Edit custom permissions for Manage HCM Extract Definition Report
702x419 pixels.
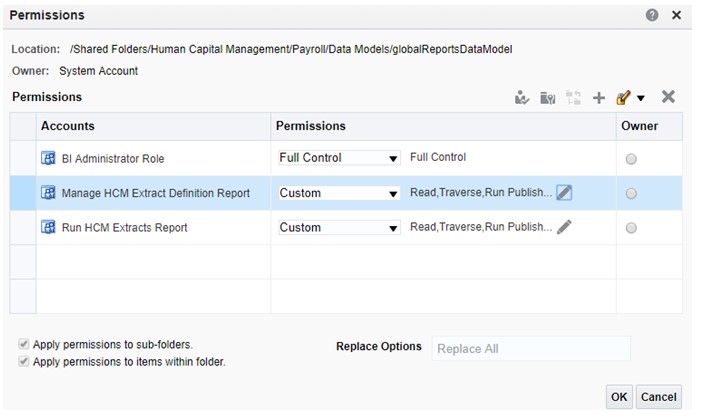point(564,192)
